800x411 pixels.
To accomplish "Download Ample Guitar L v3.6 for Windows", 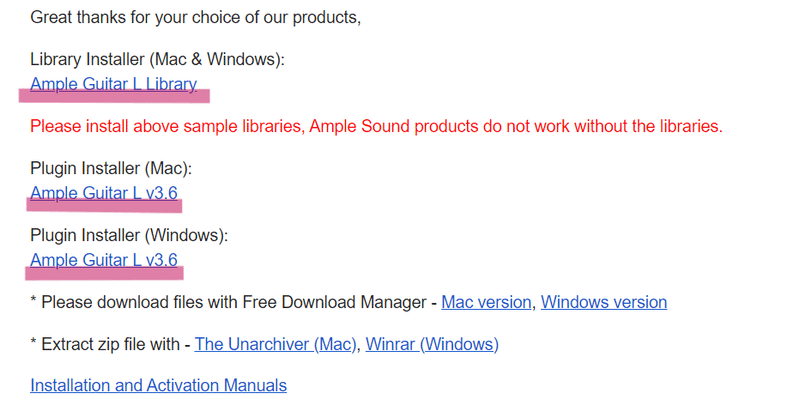I will tap(104, 260).
